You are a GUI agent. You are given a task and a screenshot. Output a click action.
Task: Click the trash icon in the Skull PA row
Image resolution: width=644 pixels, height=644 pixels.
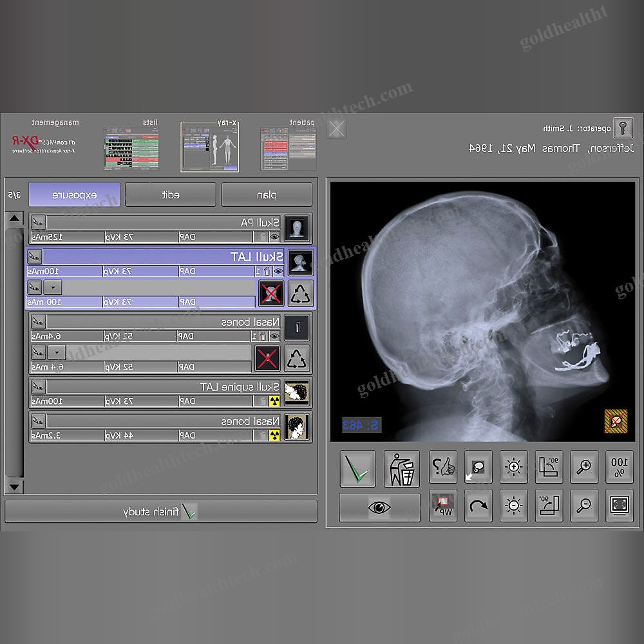263,237
